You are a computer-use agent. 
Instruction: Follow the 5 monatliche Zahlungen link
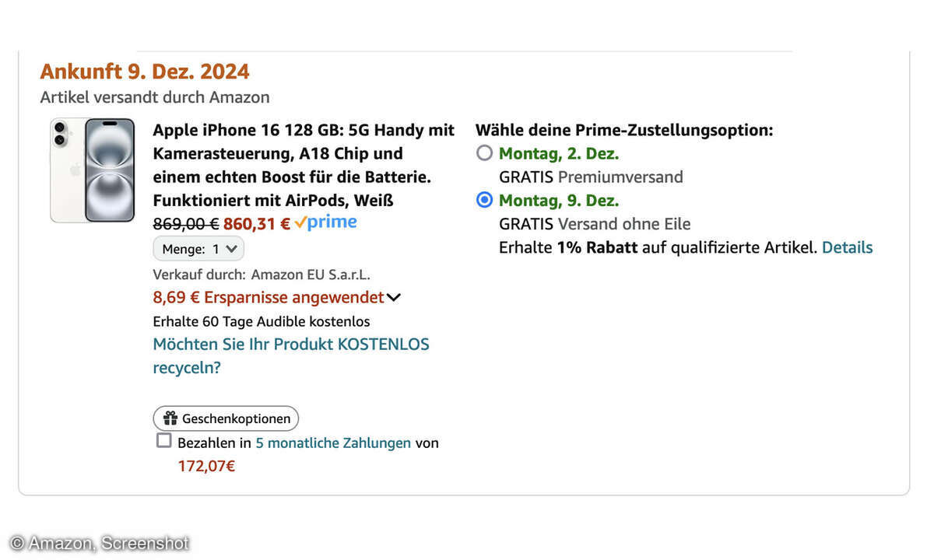click(333, 443)
